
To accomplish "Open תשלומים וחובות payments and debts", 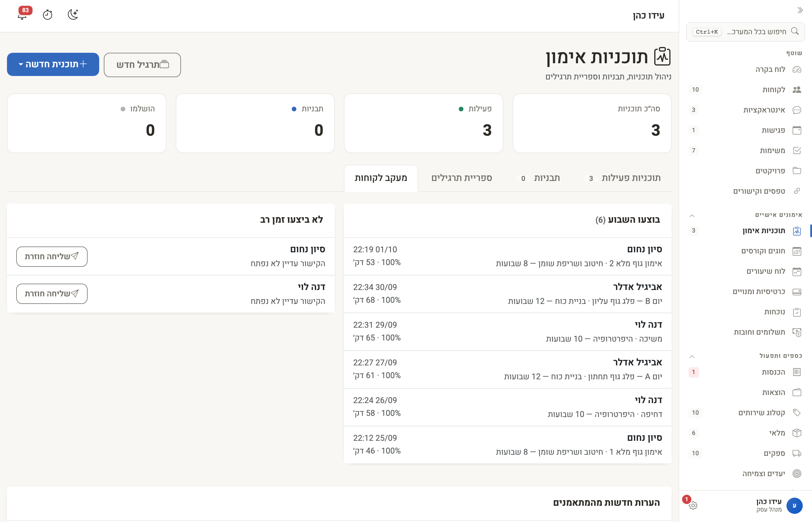I will click(x=745, y=332).
